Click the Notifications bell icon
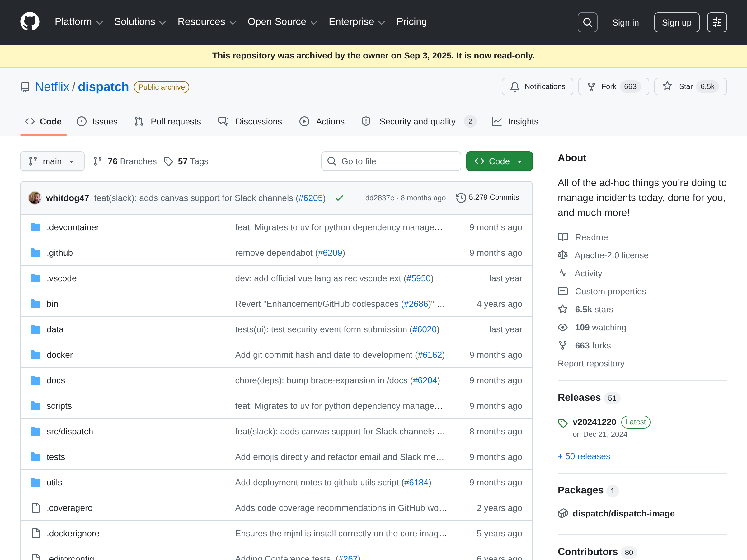 (515, 87)
